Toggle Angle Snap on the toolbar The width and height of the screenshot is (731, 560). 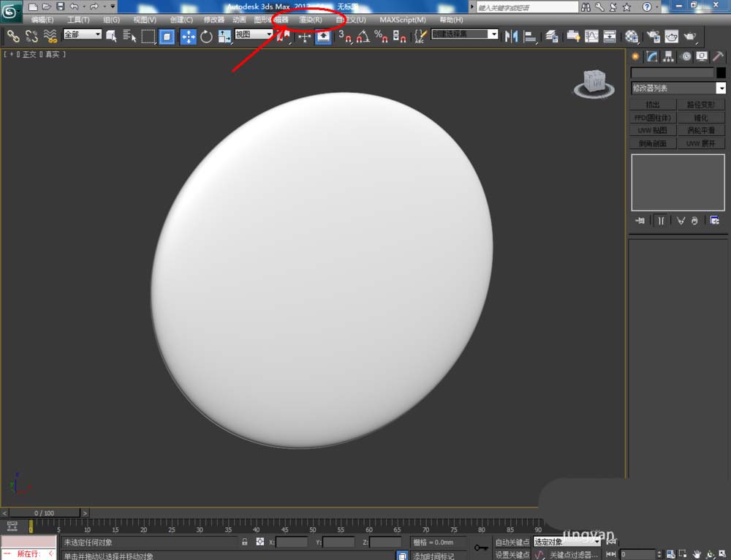(362, 37)
